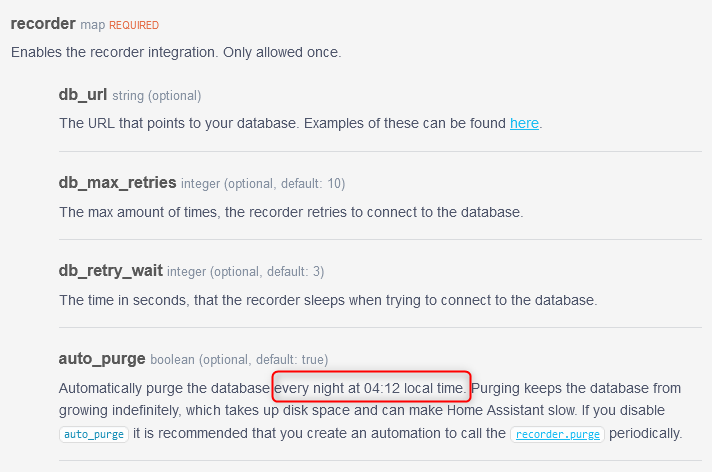
Task: Click 'integer (optional, default: 10)' type text
Action: point(263,184)
